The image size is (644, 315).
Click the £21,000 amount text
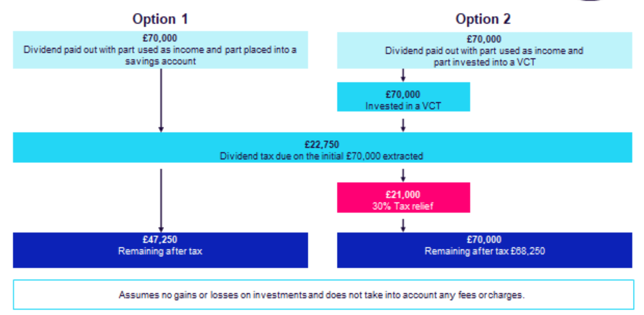403,195
